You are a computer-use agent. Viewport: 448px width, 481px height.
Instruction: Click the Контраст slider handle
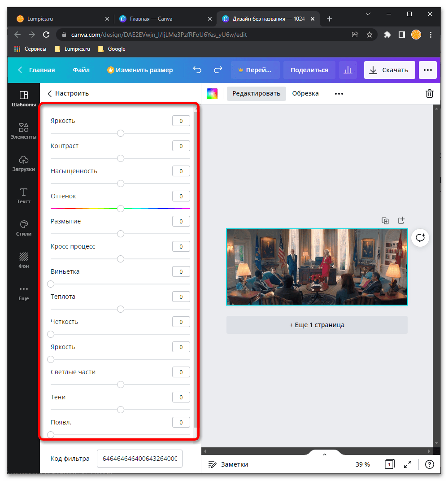[x=121, y=158]
